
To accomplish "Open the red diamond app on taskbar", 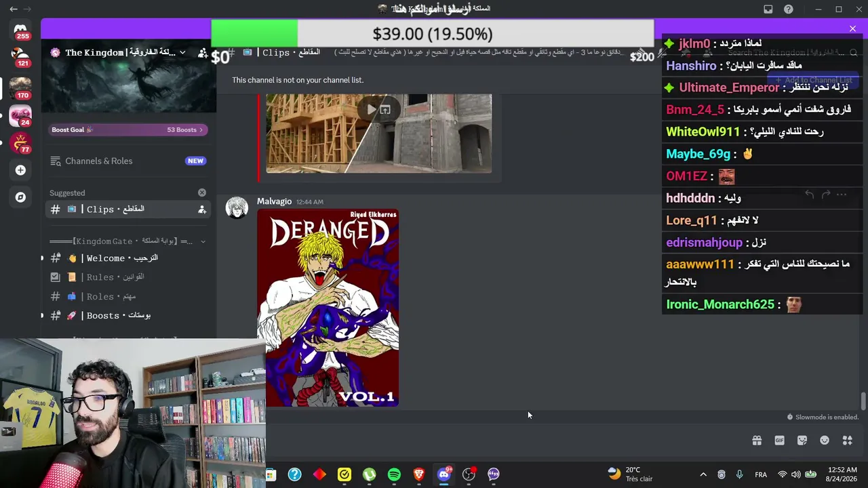I will tap(319, 474).
